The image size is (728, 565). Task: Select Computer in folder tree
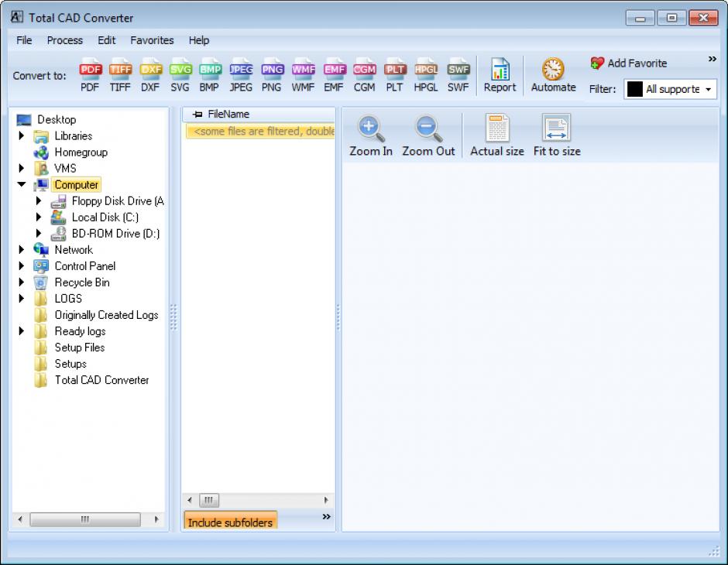pos(76,185)
